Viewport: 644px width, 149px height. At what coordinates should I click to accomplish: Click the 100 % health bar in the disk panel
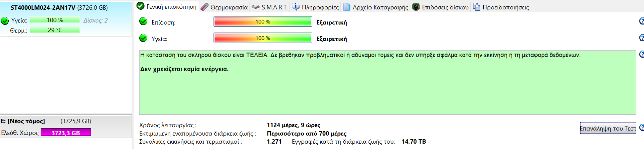tap(55, 20)
